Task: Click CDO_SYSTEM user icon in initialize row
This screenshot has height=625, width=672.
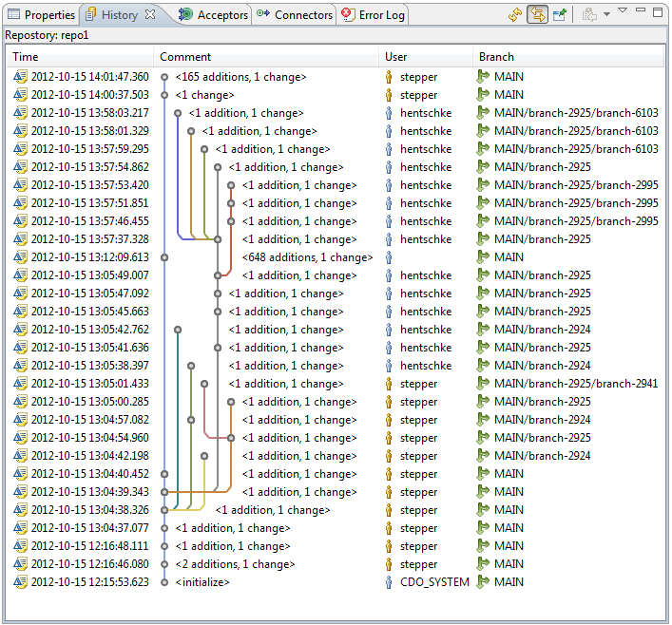Action: (x=389, y=582)
